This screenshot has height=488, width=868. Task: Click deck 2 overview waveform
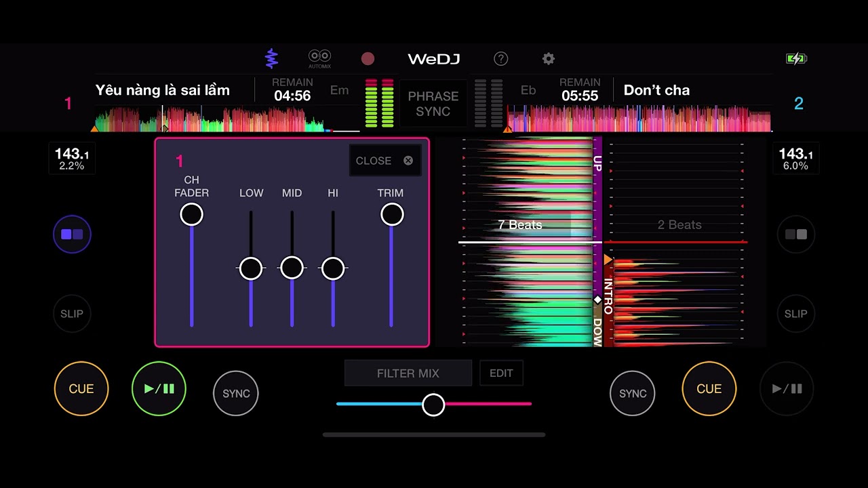[639, 119]
